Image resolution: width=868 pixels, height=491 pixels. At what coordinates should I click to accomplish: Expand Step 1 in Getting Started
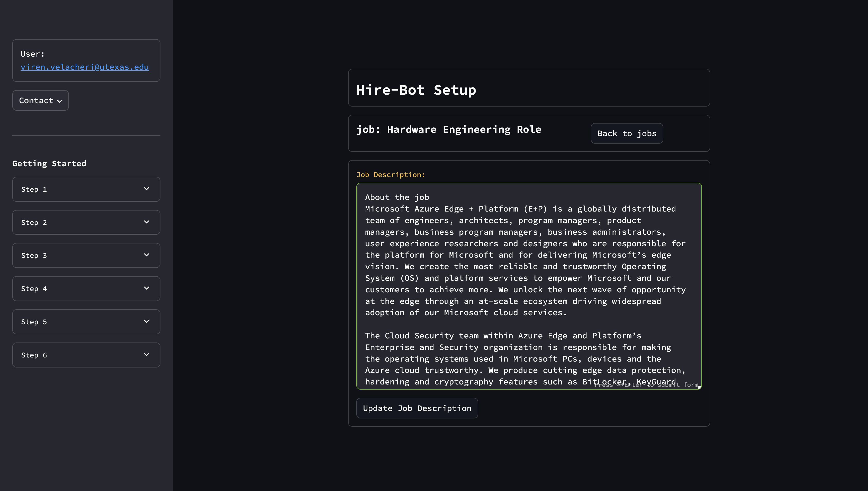click(x=86, y=189)
